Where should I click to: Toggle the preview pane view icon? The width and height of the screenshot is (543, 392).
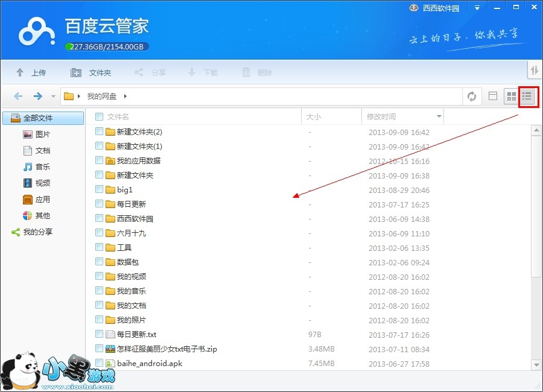coord(493,96)
